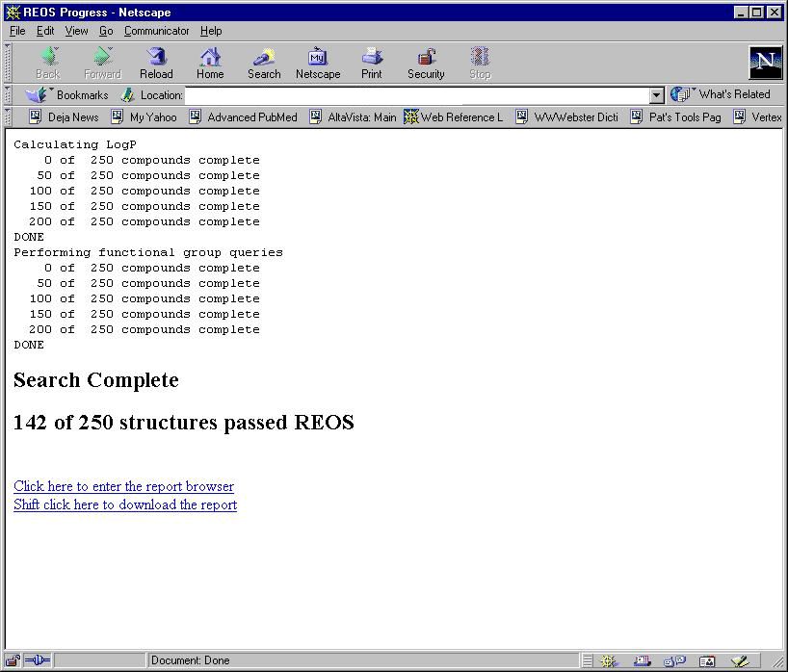Open Deja News bookmark
This screenshot has height=672, width=788.
click(64, 117)
